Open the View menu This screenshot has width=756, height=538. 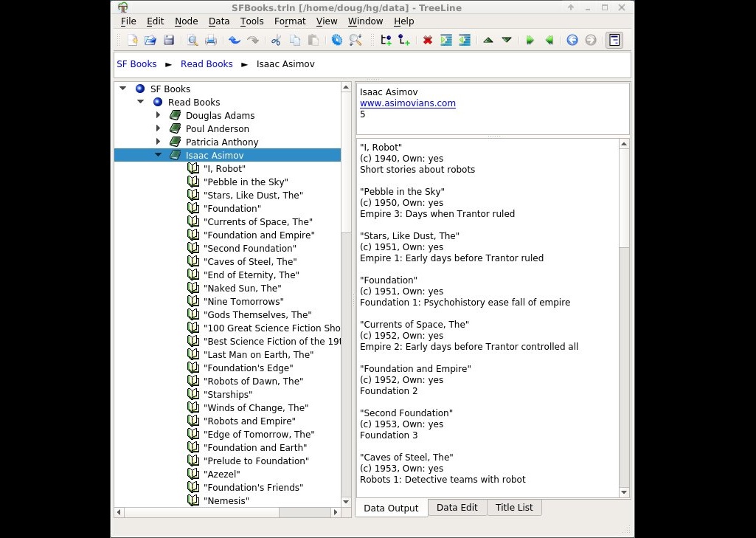[327, 21]
